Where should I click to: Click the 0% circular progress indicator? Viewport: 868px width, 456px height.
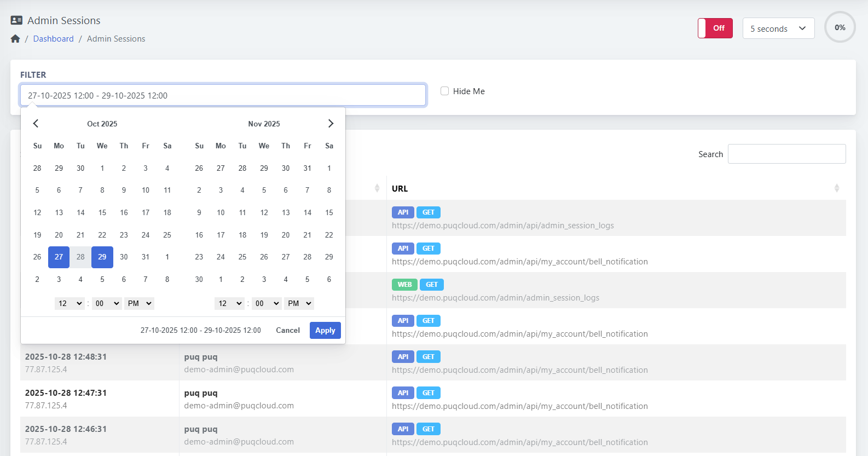tap(840, 27)
